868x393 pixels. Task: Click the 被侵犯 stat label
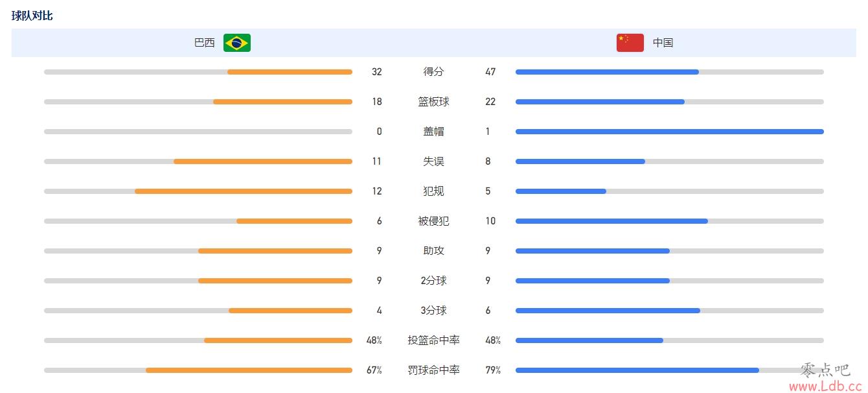[x=433, y=221]
